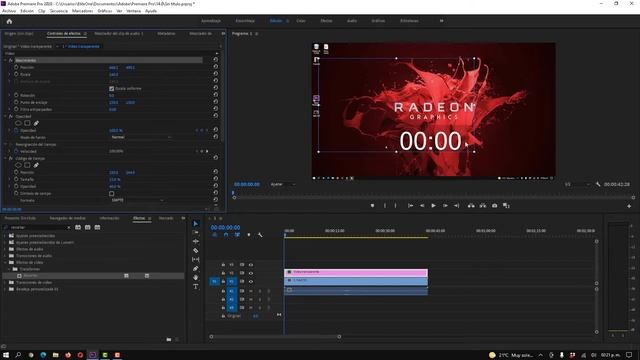Image resolution: width=640 pixels, height=360 pixels.
Task: Select the Selection arrow tool
Action: [x=196, y=224]
